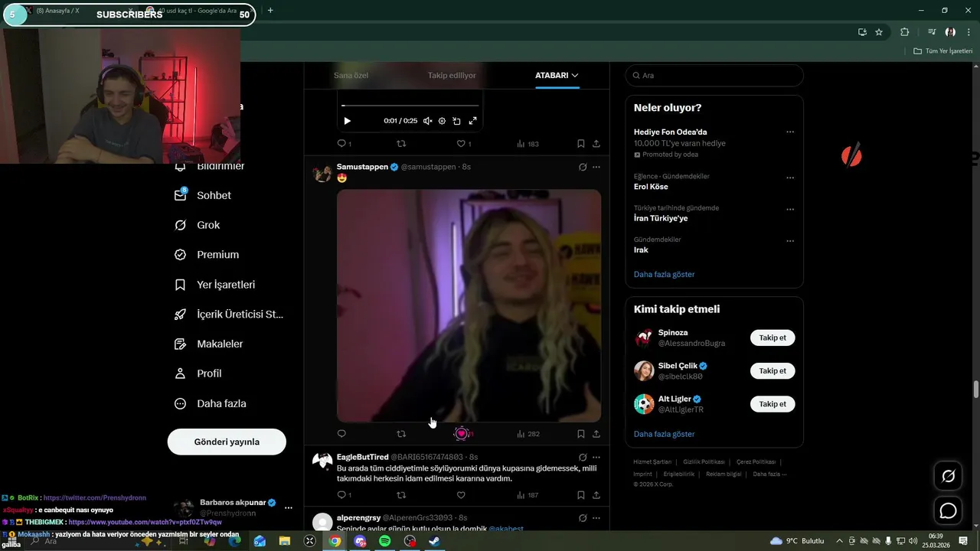Expand video to fullscreen

(472, 121)
